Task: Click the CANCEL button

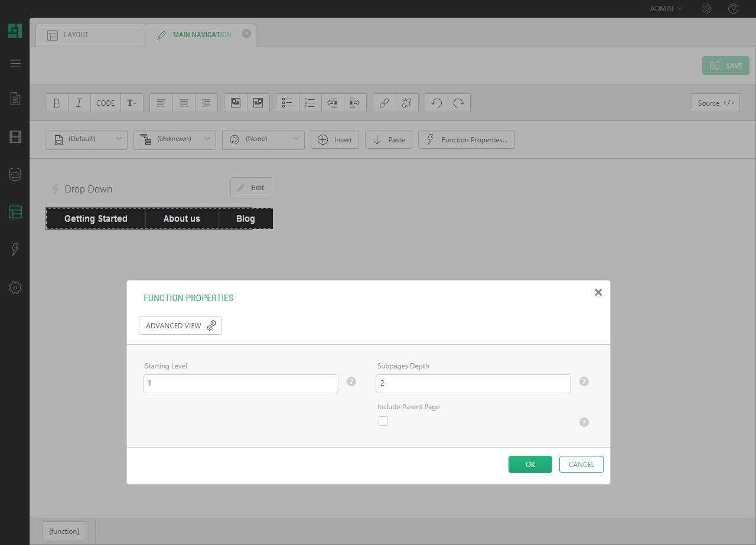Action: [x=581, y=465]
